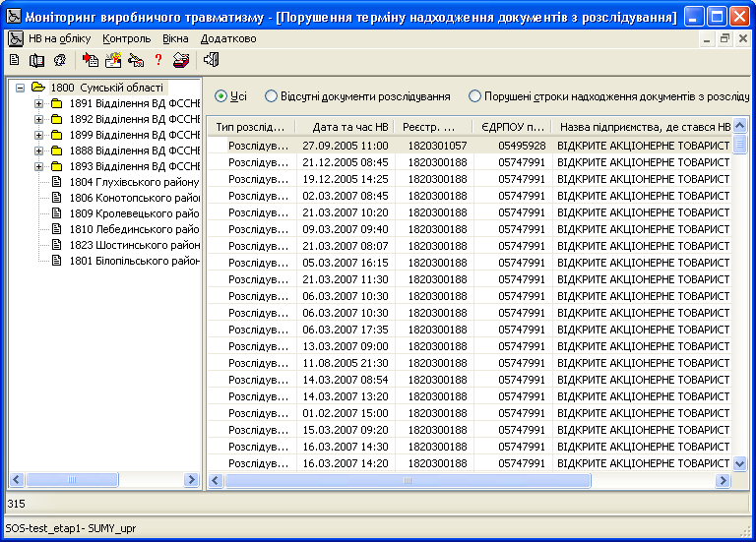Viewport: 756px width, 542px height.
Task: Click the table scroll right arrow
Action: pyautogui.click(x=723, y=480)
